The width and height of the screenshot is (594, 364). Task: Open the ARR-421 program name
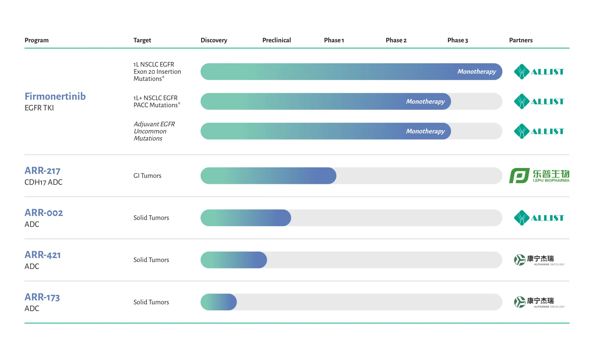tap(43, 255)
